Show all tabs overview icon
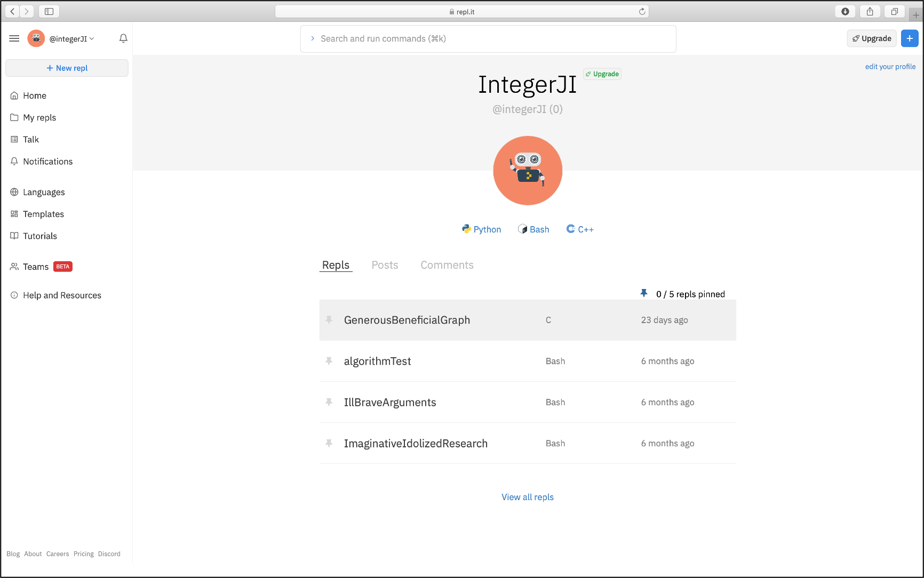Image resolution: width=924 pixels, height=578 pixels. click(x=895, y=11)
